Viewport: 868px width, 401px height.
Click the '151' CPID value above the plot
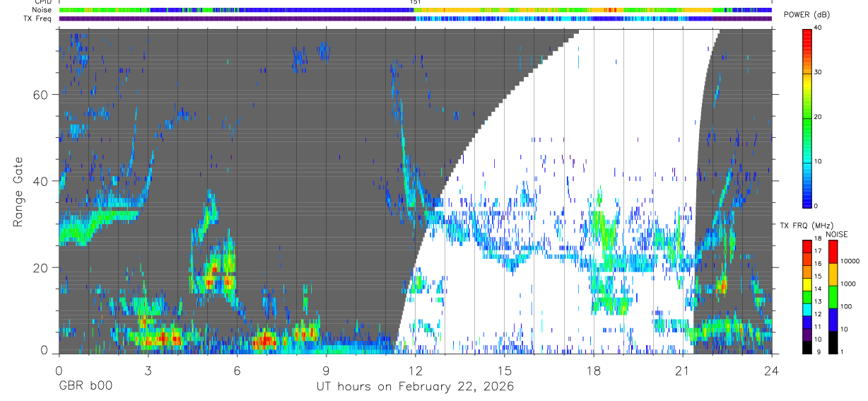pos(416,3)
